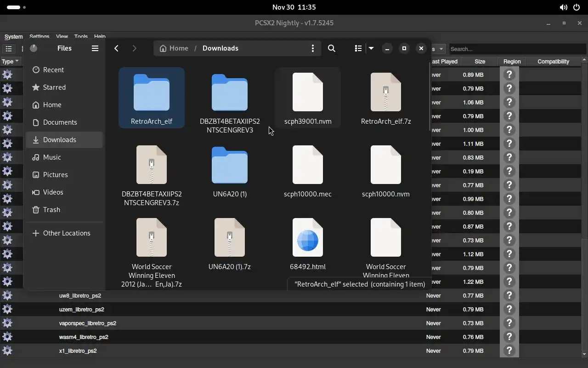
Task: Click PCSX2 scrollbar down arrow
Action: click(584, 355)
